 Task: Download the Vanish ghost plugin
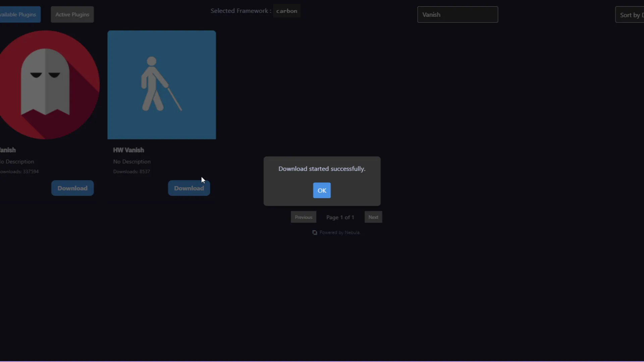coord(72,188)
